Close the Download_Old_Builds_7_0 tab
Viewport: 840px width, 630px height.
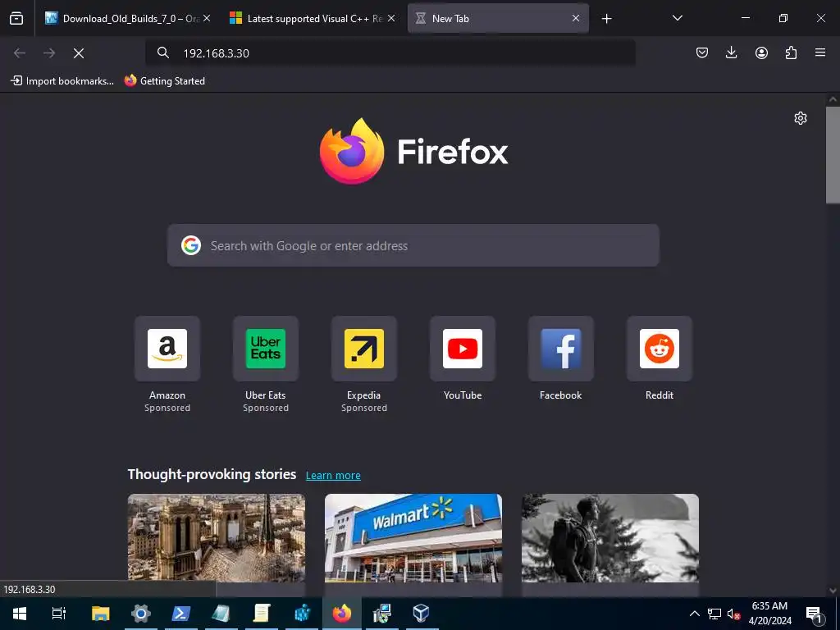(x=207, y=18)
